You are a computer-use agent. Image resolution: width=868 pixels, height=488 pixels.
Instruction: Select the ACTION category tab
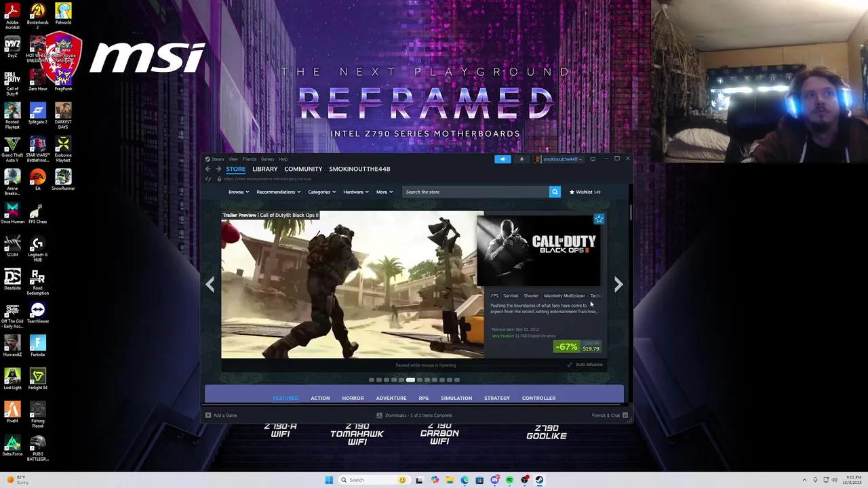(x=320, y=398)
